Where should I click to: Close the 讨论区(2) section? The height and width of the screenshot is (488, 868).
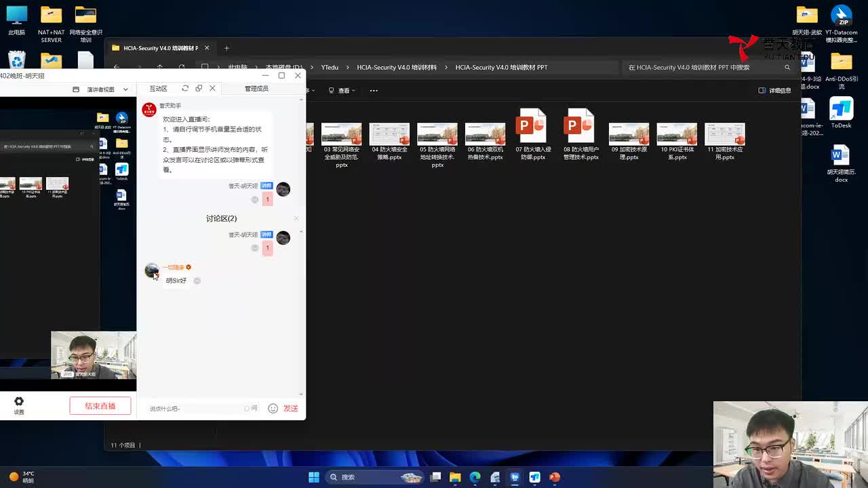296,218
